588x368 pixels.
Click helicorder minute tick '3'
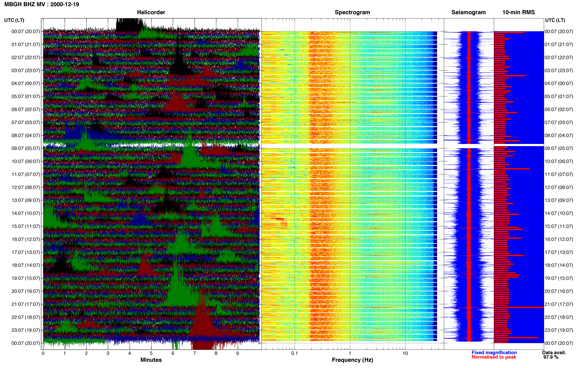[x=108, y=353]
